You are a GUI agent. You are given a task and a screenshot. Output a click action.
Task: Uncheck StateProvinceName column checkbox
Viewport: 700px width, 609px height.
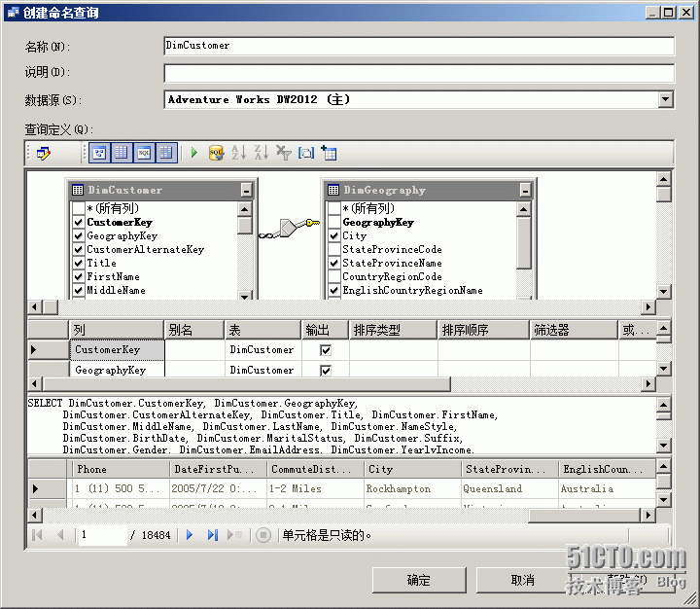[333, 263]
